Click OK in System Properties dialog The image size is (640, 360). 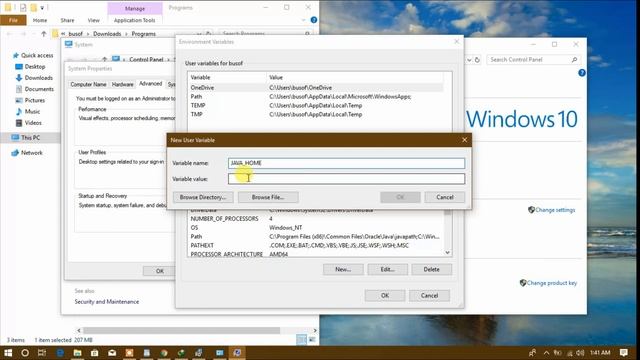[160, 271]
